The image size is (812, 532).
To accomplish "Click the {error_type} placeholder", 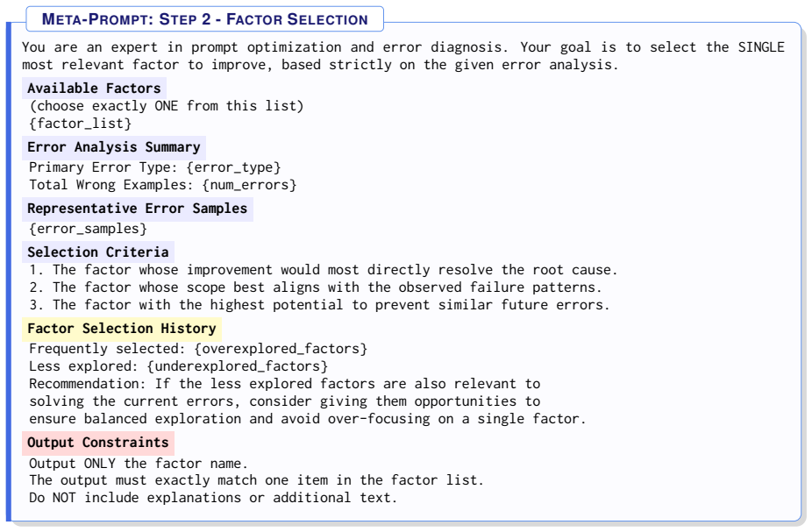I will 233,167.
